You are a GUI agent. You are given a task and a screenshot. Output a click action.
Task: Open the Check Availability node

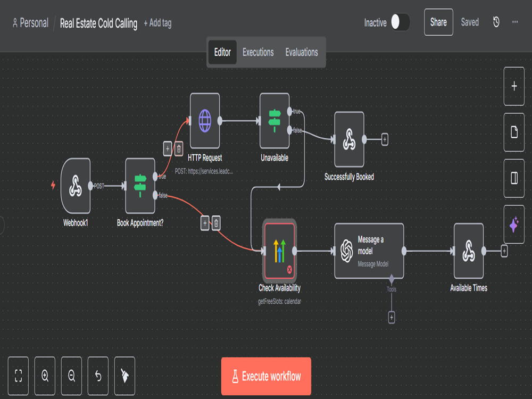click(280, 251)
